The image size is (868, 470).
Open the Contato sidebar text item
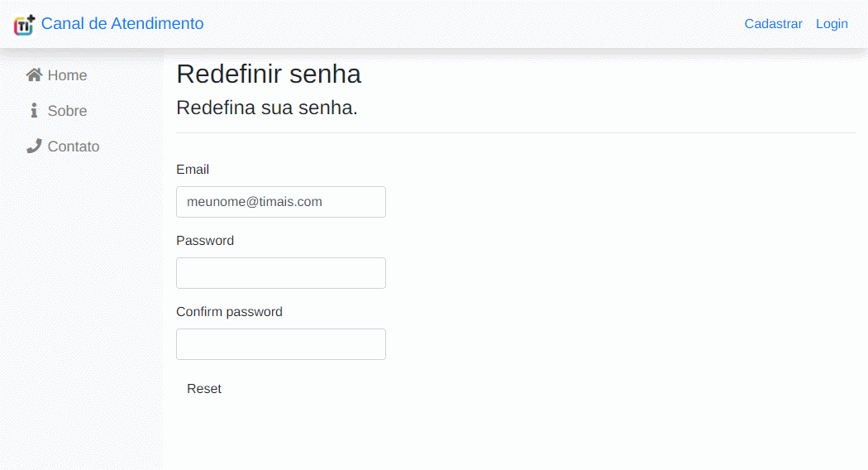pos(74,146)
